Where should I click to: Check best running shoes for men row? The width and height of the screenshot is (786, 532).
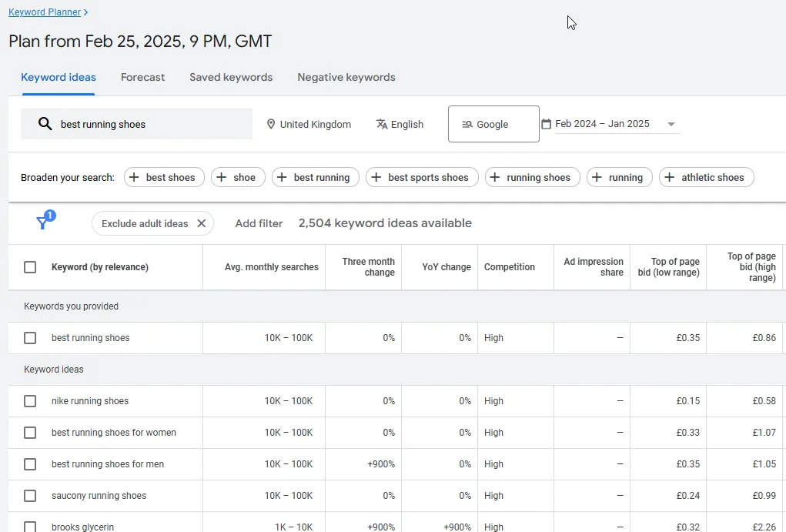coord(30,463)
